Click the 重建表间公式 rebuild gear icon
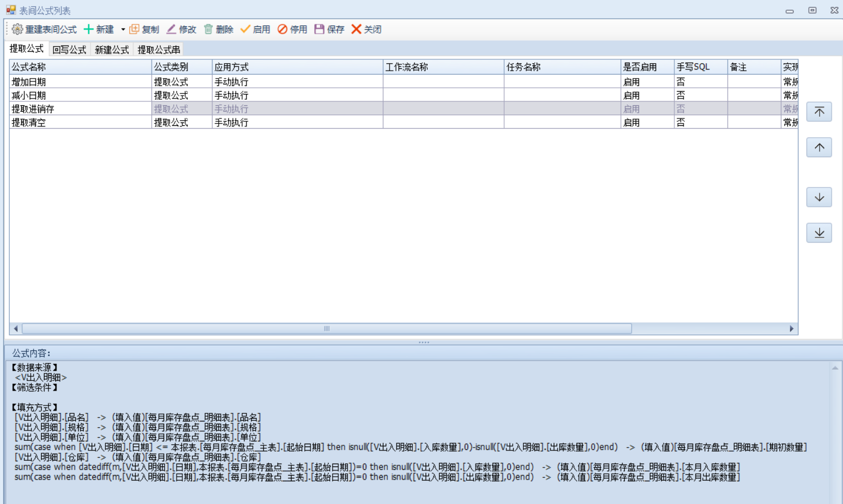This screenshot has width=843, height=504. 17,29
